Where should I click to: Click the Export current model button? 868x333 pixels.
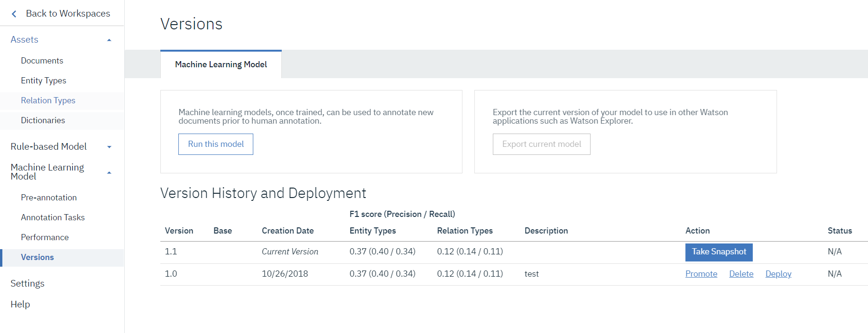[x=541, y=144]
